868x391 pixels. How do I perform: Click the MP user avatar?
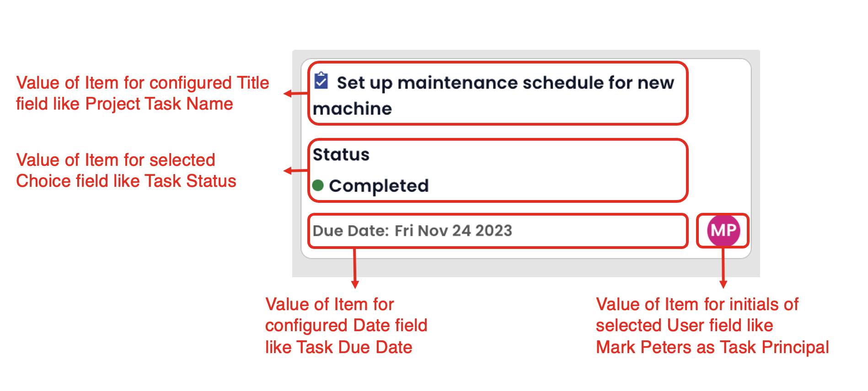(723, 231)
